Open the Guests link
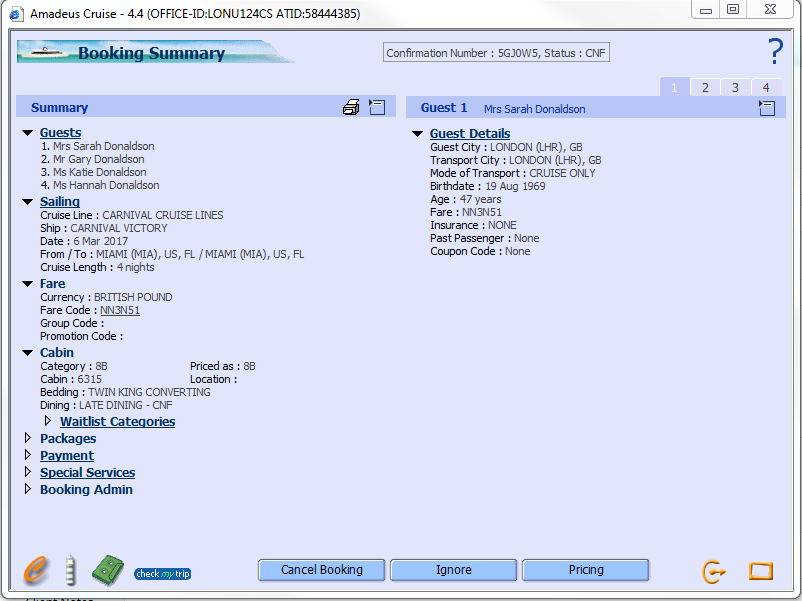 click(x=60, y=133)
